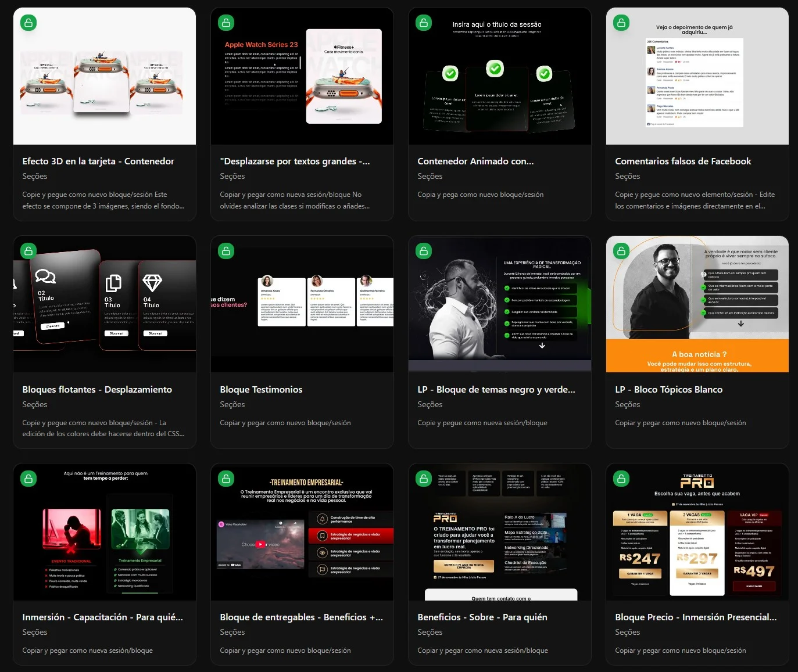Viewport: 798px width, 672px height.
Task: Open the Bloque Testimonios title link
Action: [261, 390]
